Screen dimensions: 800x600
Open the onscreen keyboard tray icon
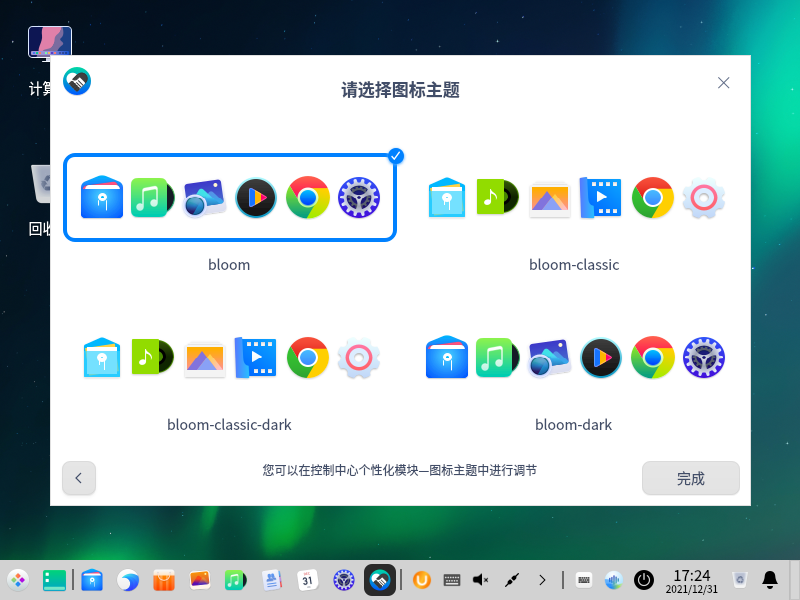[452, 580]
